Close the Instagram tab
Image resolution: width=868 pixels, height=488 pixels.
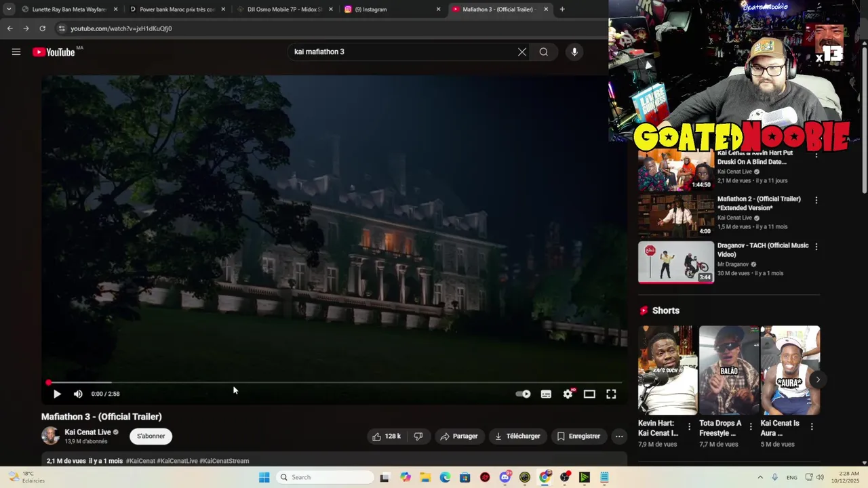coord(438,9)
